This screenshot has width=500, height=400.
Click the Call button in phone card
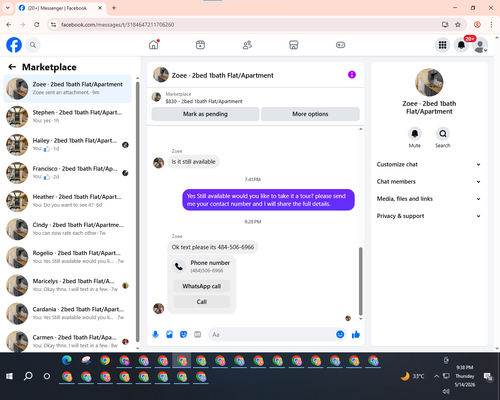202,302
